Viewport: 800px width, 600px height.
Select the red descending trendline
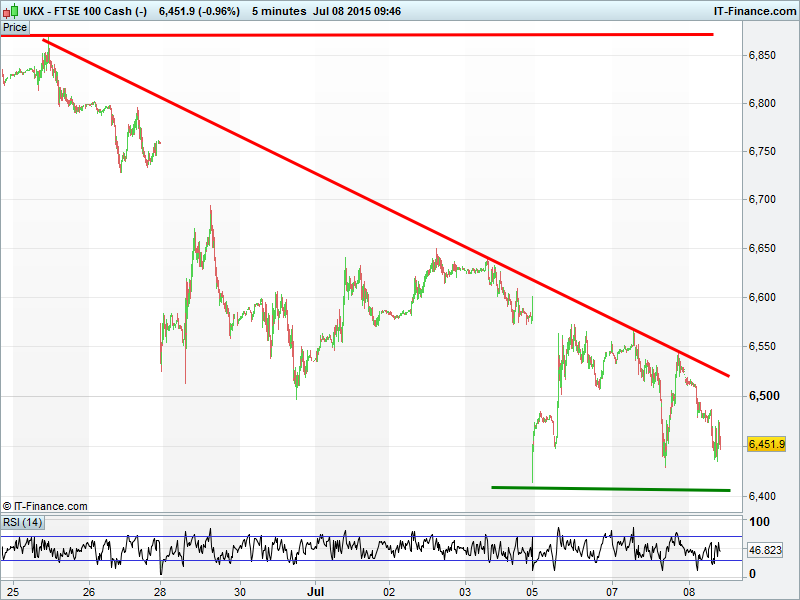[386, 208]
